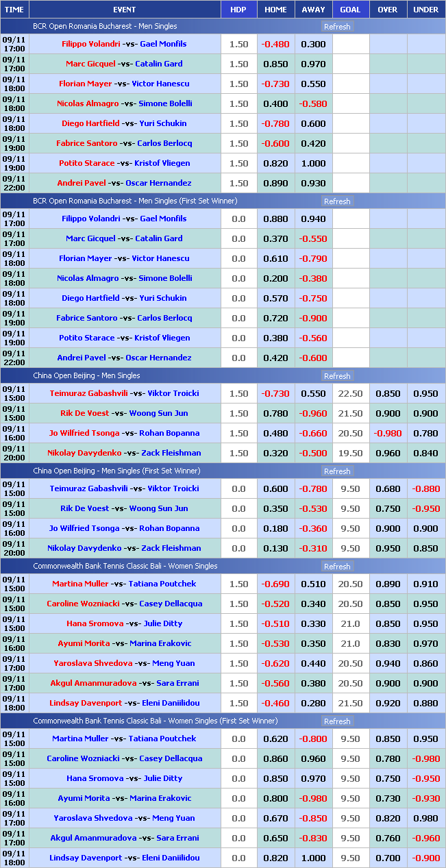Refresh Commonwealth Bank Bali Women Singles First Set Winner

pyautogui.click(x=336, y=721)
